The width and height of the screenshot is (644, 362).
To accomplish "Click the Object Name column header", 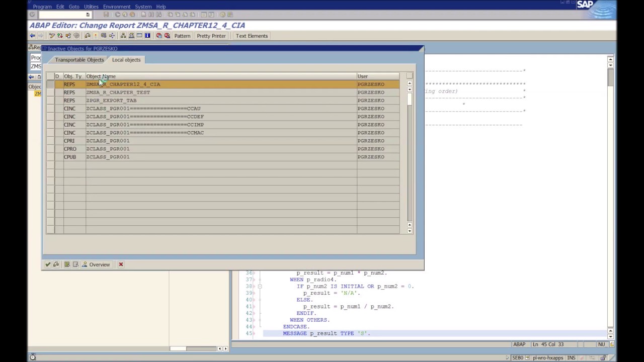I will click(x=221, y=76).
